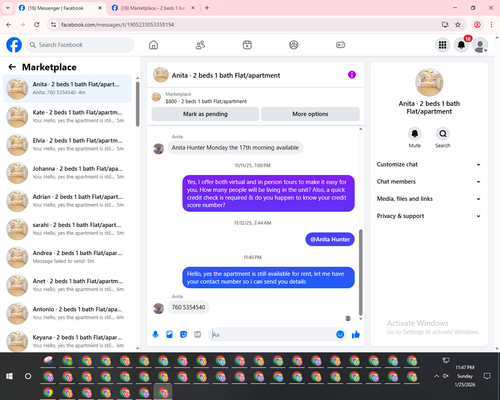This screenshot has width=500, height=400.
Task: Click the conversation list scrollbar
Action: point(137,104)
